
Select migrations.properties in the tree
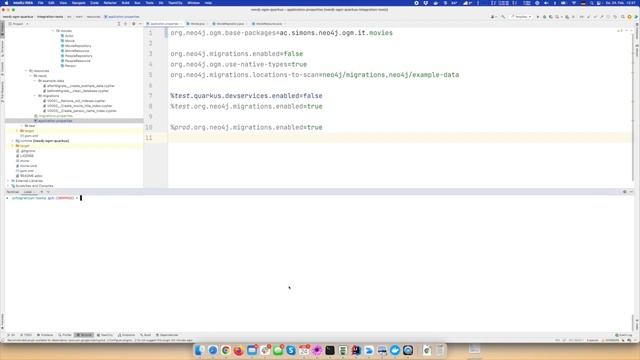point(53,116)
